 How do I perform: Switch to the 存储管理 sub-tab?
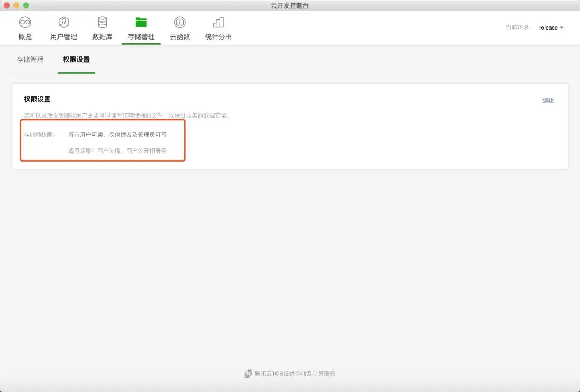tap(30, 60)
